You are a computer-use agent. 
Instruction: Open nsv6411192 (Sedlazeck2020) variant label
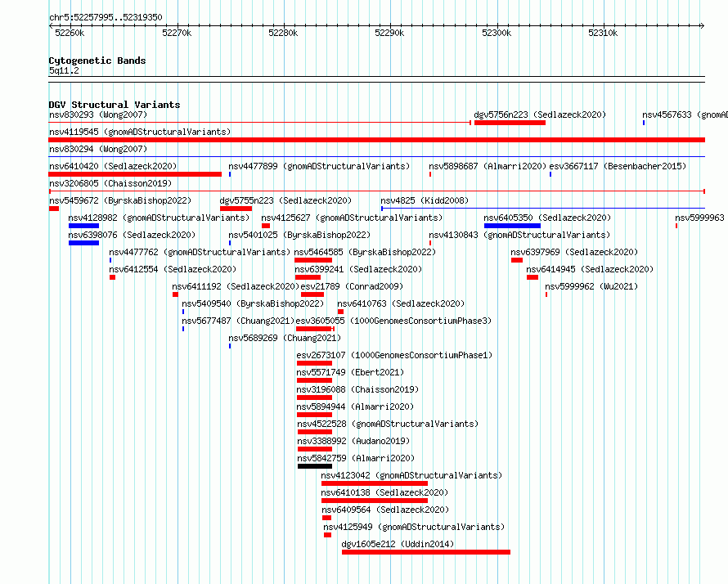(x=236, y=286)
